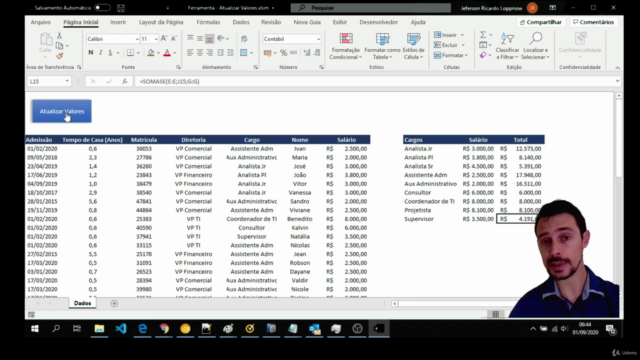The image size is (640, 360).
Task: Select Coordenador de TI in Cargos table
Action: [x=429, y=201]
